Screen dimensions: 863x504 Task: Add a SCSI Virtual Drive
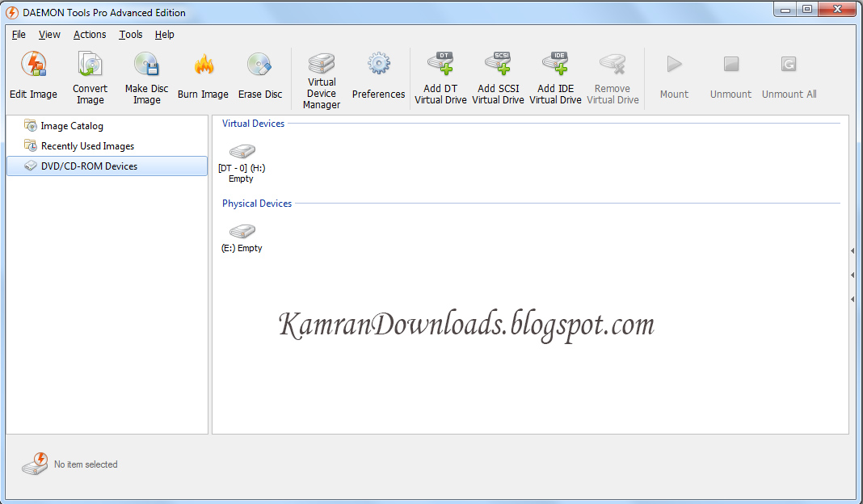point(498,73)
